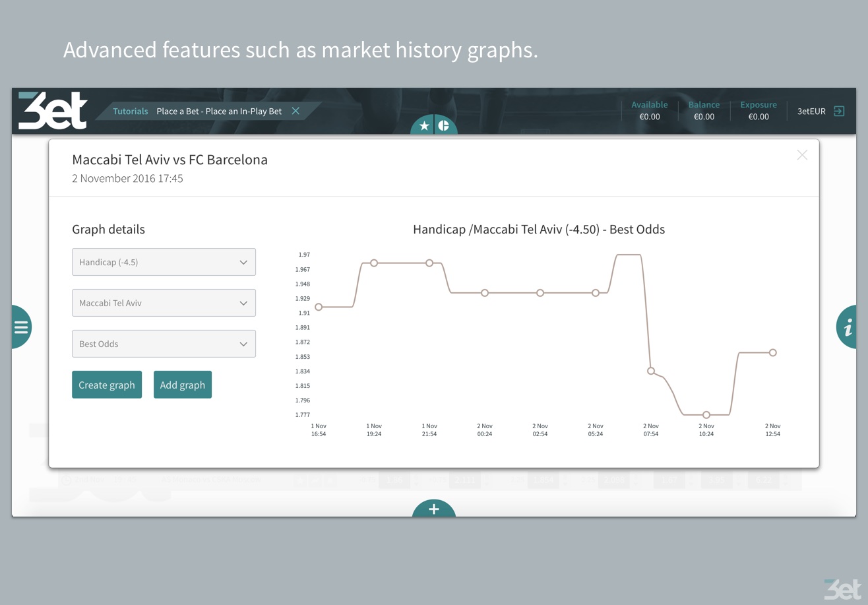The width and height of the screenshot is (868, 605).
Task: Click the date 2 November 2016 17:45
Action: click(x=127, y=178)
